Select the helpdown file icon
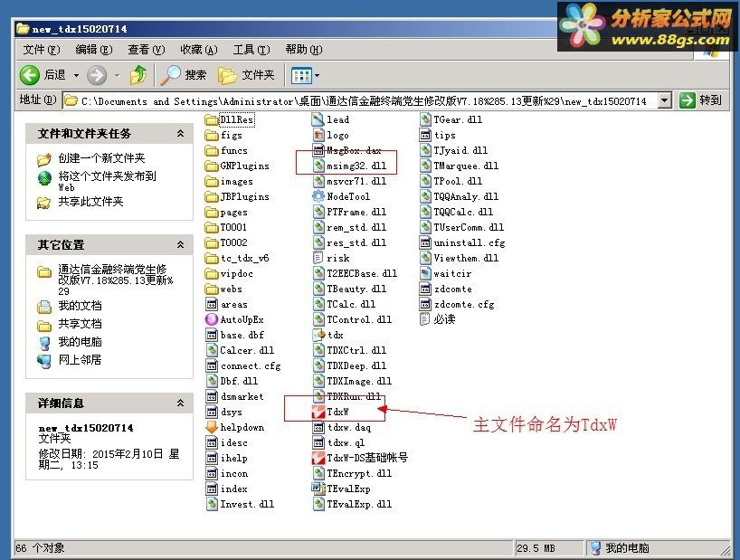Screen dimensions: 740x560 [x=212, y=427]
